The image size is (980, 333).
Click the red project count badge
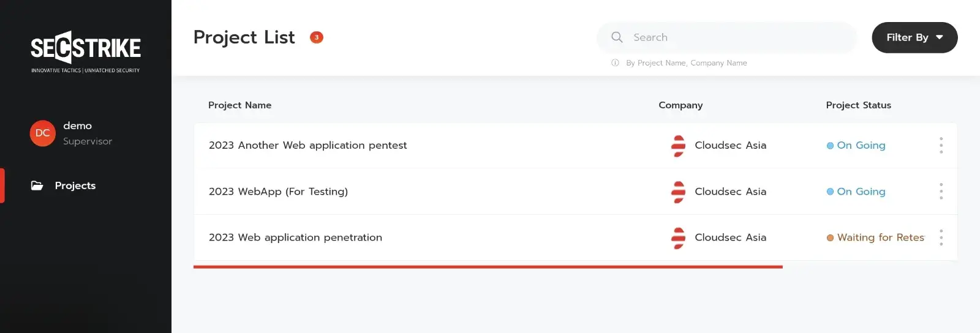[317, 37]
